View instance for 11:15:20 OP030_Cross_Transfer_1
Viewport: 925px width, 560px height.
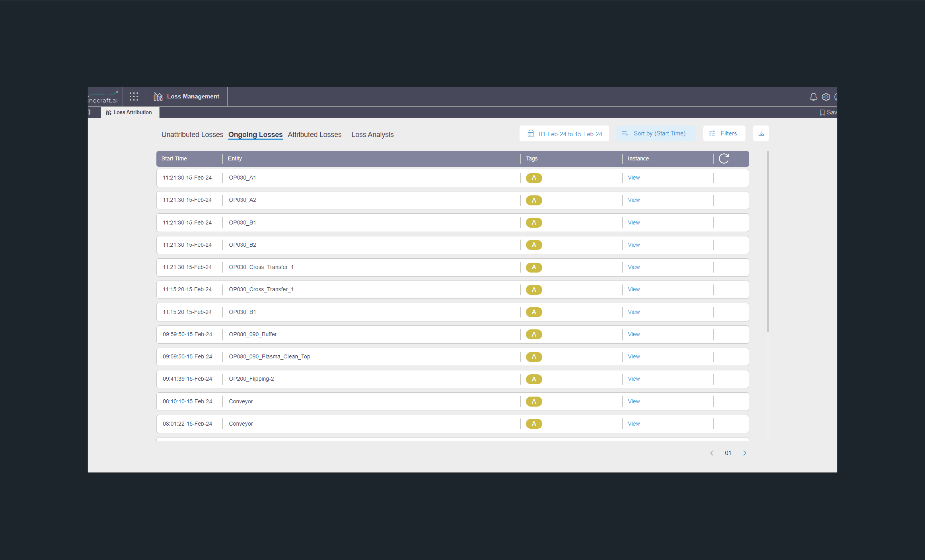634,290
